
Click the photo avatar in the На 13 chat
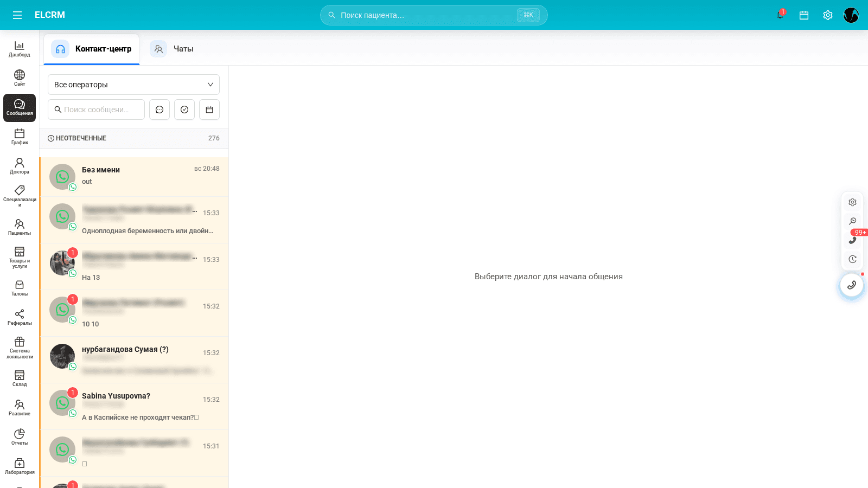tap(62, 263)
